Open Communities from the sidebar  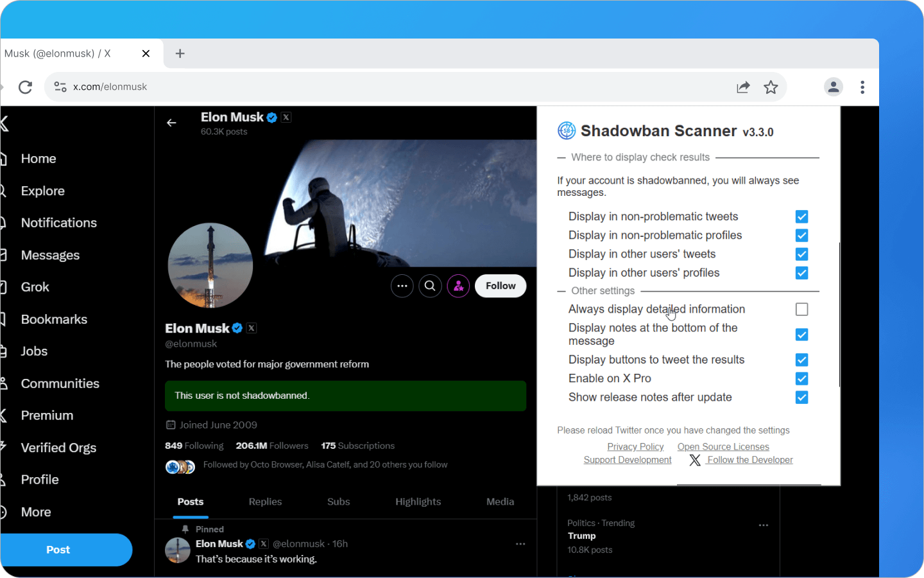60,383
